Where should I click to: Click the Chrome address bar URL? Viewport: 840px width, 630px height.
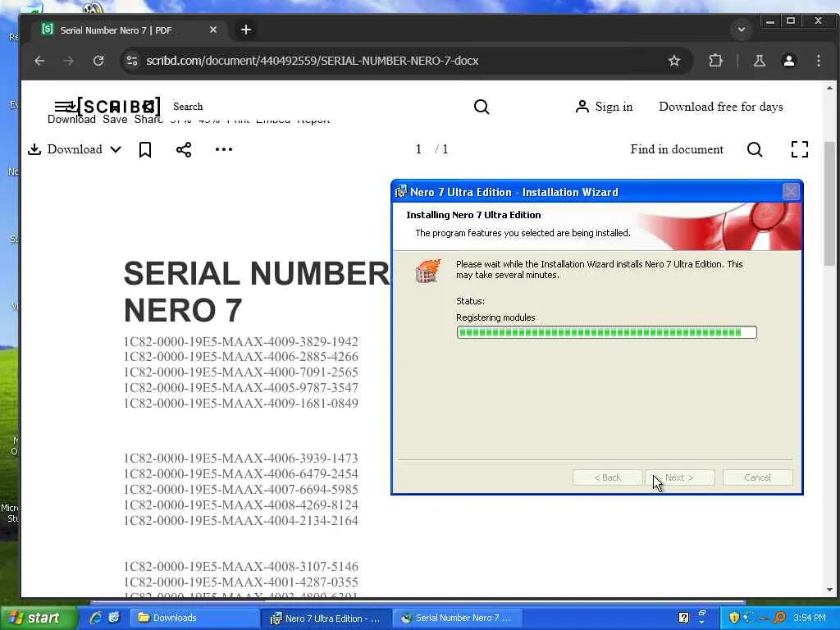point(313,61)
